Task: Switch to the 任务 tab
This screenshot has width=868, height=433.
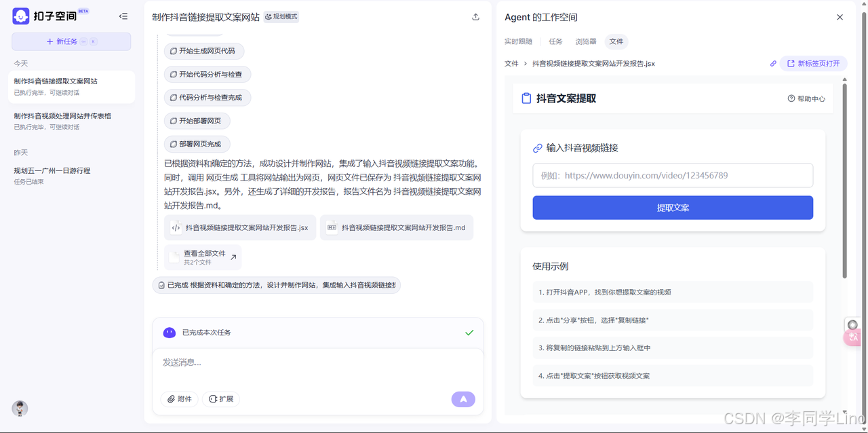Action: click(555, 41)
